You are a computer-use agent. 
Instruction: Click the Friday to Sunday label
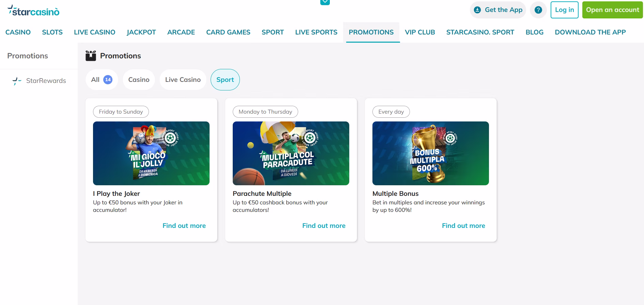pos(121,112)
